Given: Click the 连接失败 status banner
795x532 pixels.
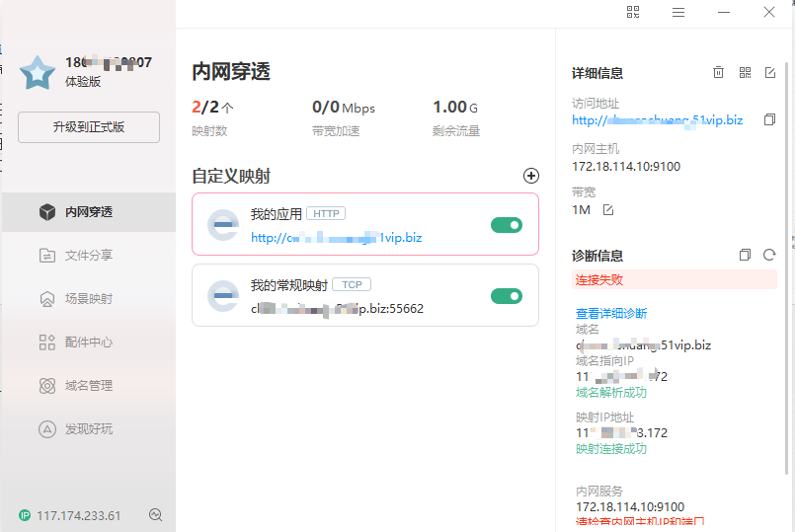Looking at the screenshot, I should (x=675, y=279).
